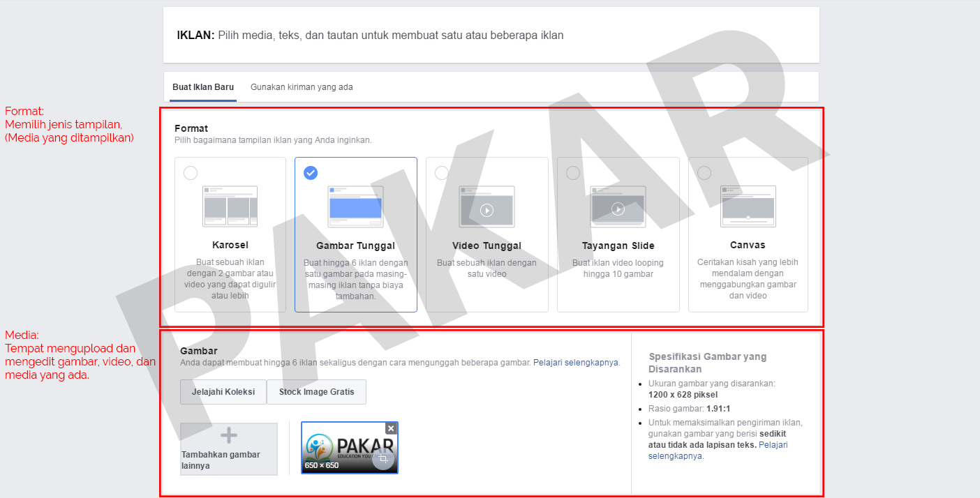Click the "Video Tunggal" card title
The width and height of the screenshot is (980, 498).
[x=487, y=246]
